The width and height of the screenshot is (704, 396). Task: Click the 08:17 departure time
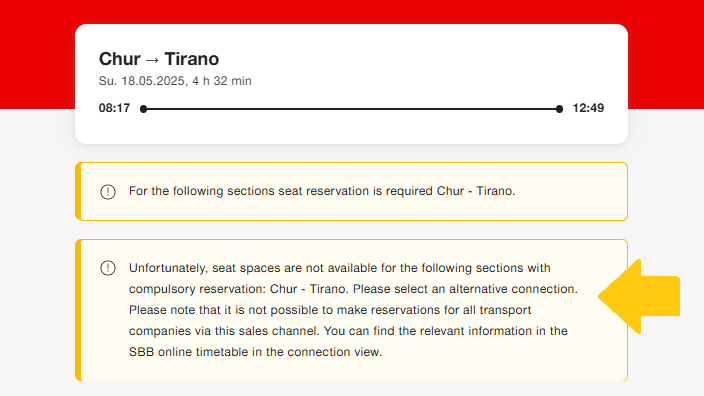(x=114, y=108)
